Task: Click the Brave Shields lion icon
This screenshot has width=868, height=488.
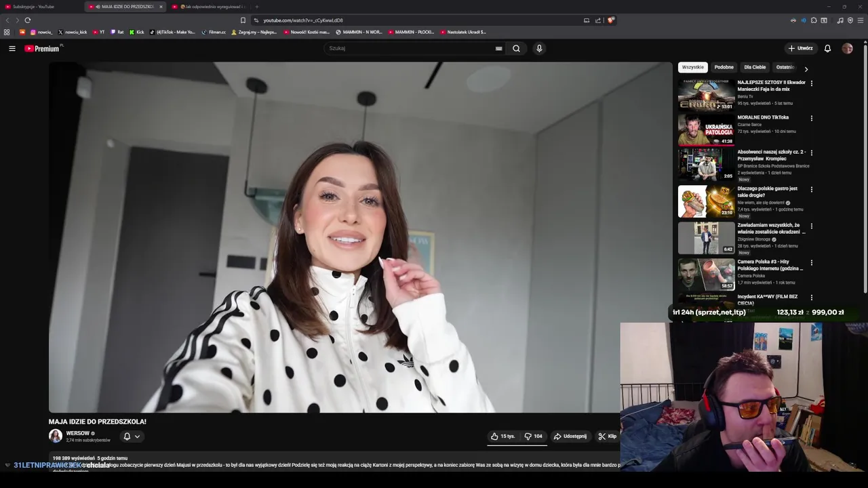Action: click(610, 20)
